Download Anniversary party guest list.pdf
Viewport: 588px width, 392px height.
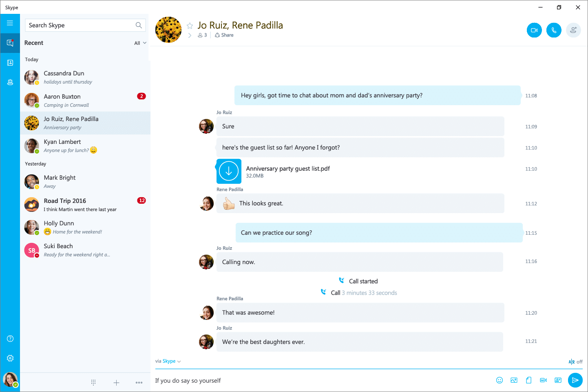(x=229, y=171)
